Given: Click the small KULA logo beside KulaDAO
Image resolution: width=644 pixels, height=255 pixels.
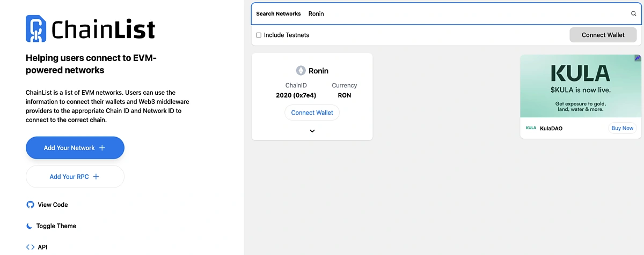Looking at the screenshot, I should 531,128.
